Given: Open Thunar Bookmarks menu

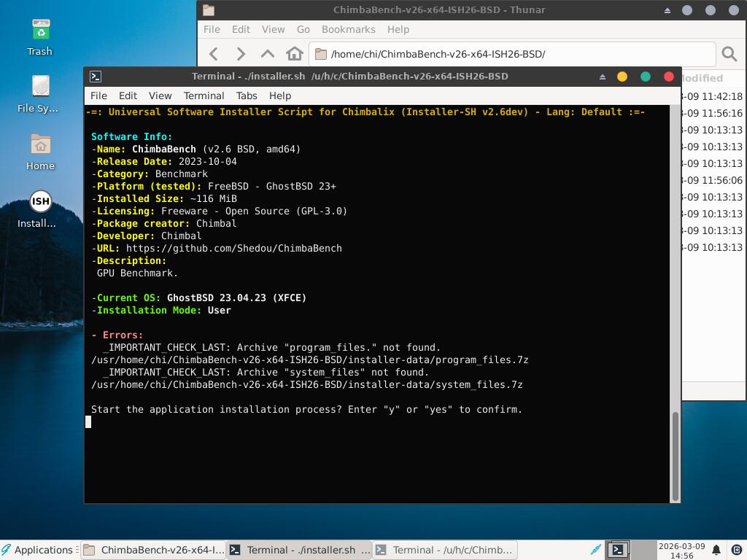Looking at the screenshot, I should pos(348,29).
